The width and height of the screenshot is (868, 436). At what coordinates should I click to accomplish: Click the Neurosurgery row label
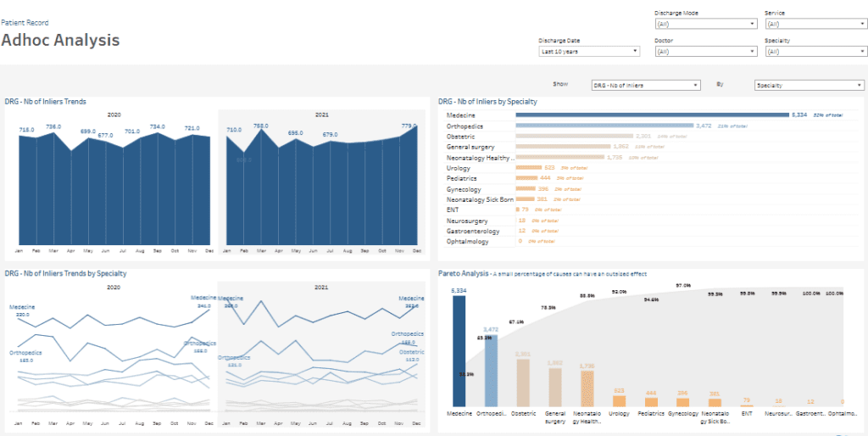click(x=467, y=221)
